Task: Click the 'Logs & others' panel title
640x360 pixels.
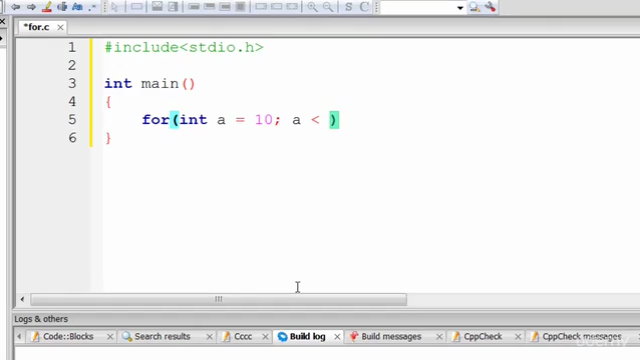Action: pyautogui.click(x=41, y=319)
